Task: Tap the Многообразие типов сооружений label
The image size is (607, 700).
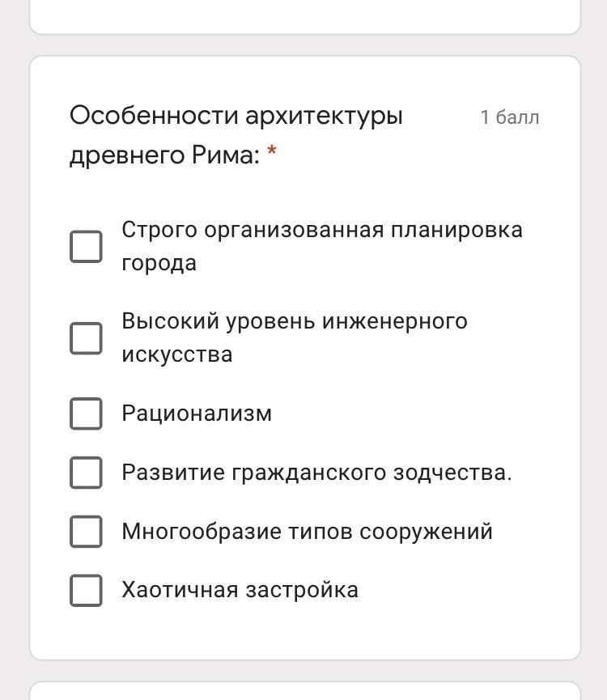Action: [307, 532]
